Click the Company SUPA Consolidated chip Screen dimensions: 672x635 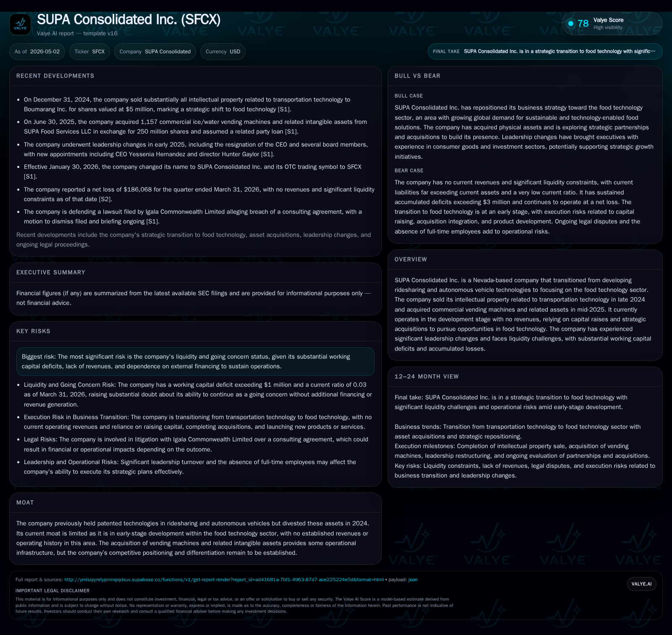point(155,52)
